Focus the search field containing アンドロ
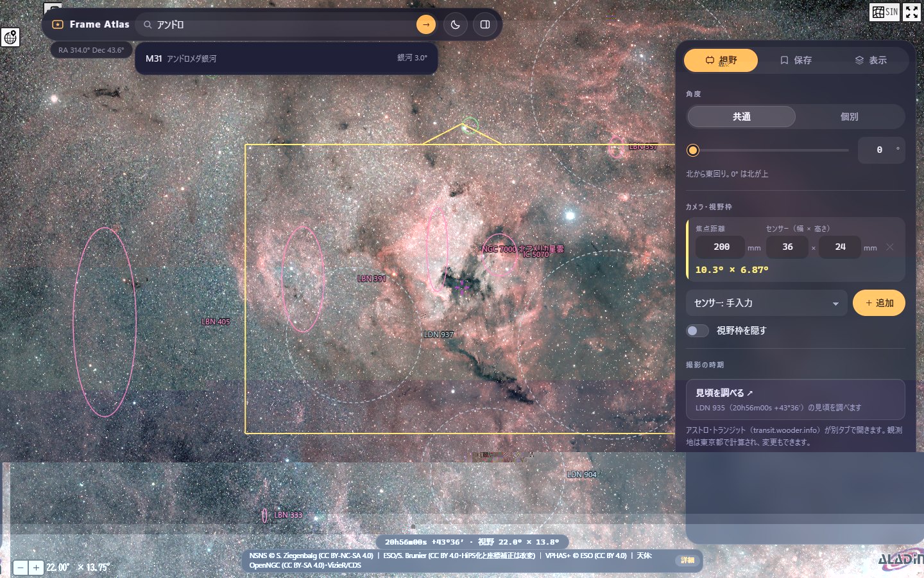 pos(284,24)
